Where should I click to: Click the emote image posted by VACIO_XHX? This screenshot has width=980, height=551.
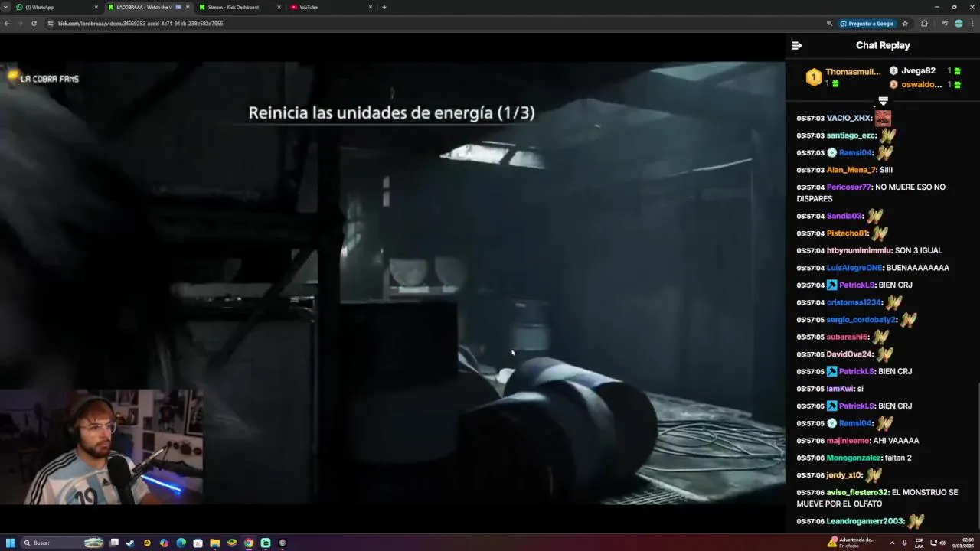point(883,119)
